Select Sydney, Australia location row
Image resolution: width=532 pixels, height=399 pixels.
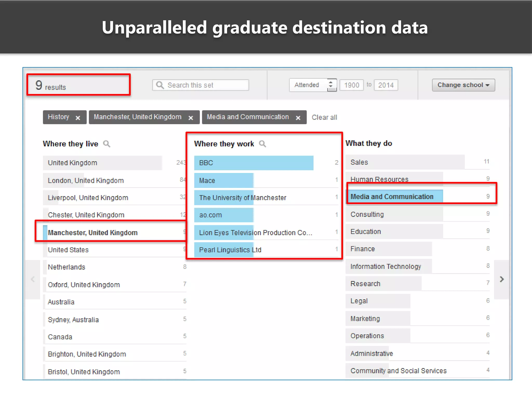[x=115, y=320]
